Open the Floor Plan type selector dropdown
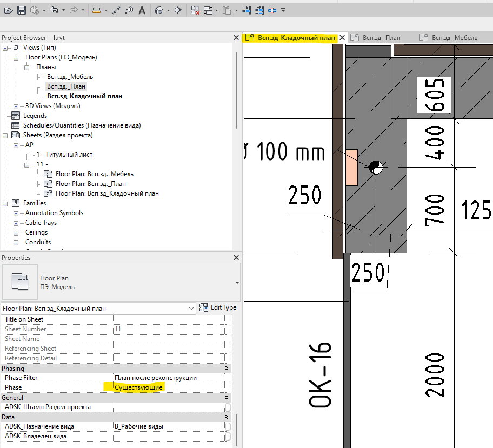Image resolution: width=493 pixels, height=448 pixels. point(237,282)
